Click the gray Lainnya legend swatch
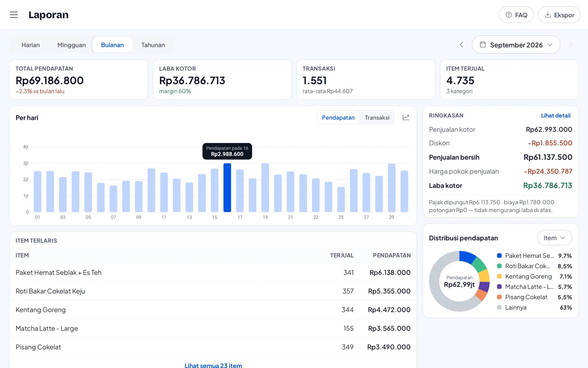Image resolution: width=588 pixels, height=368 pixels. tap(499, 307)
